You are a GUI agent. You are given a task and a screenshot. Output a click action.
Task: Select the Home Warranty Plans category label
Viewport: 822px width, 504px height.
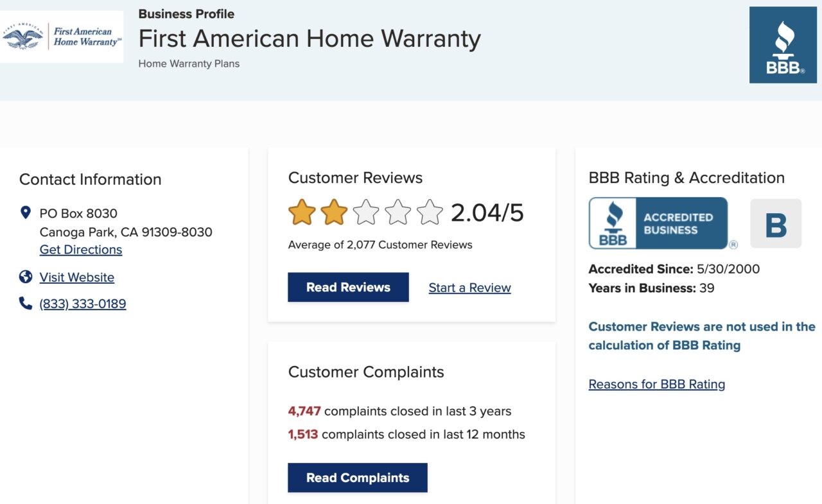point(189,64)
